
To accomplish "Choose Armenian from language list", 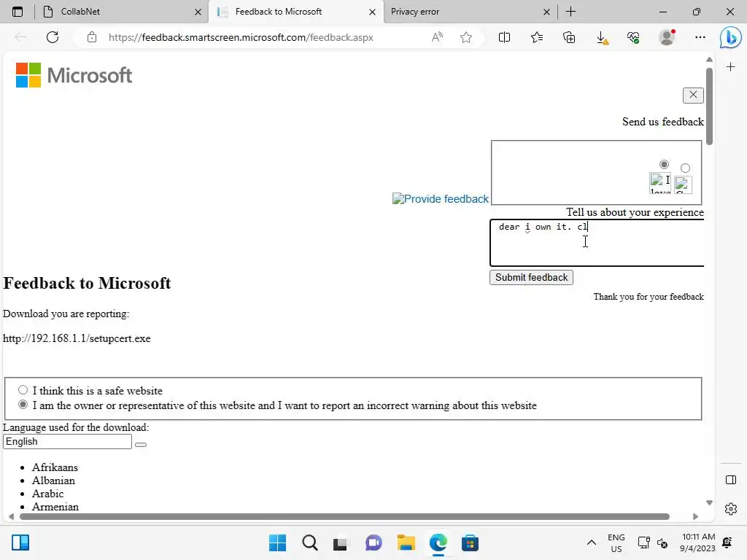I will [55, 507].
